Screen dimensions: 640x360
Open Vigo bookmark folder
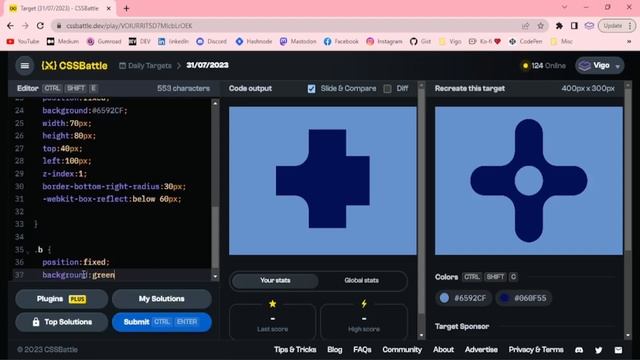tap(450, 42)
